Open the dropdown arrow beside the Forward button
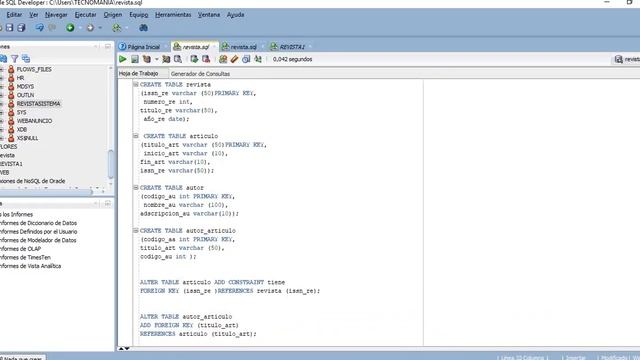Image resolution: width=640 pixels, height=360 pixels. click(100, 28)
